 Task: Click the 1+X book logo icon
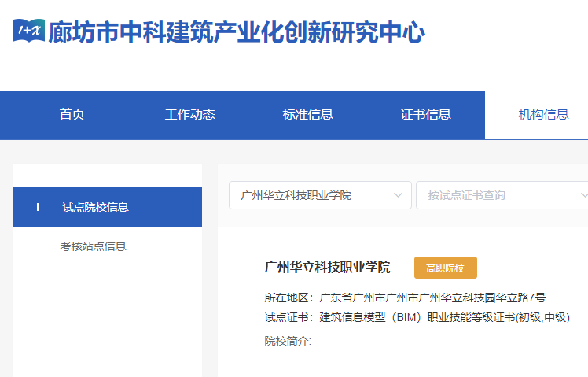point(29,31)
